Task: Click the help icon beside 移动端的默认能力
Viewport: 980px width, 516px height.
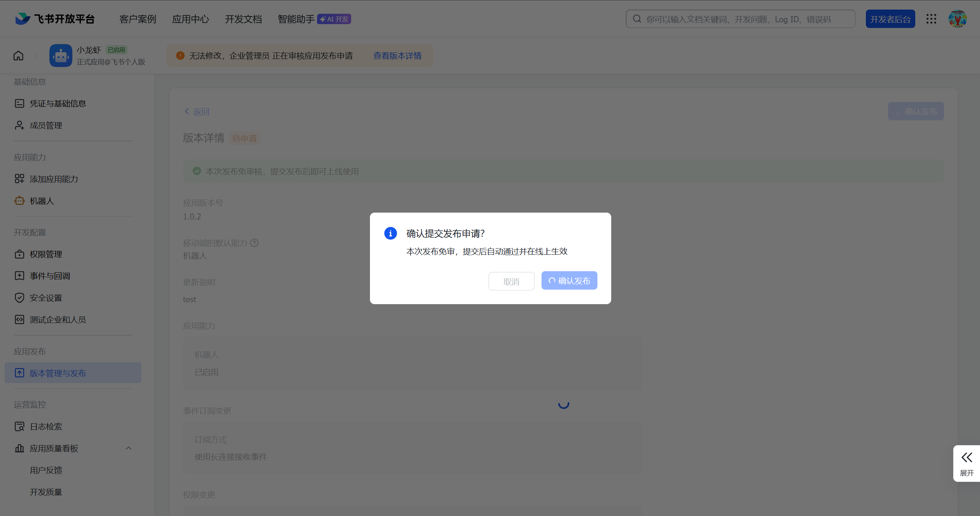Action: click(x=254, y=243)
